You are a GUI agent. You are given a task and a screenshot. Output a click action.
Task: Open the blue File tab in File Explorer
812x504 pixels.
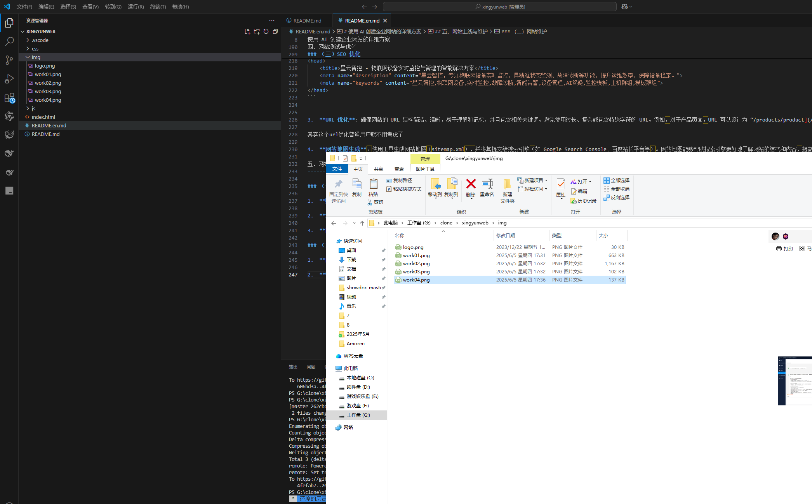[337, 169]
